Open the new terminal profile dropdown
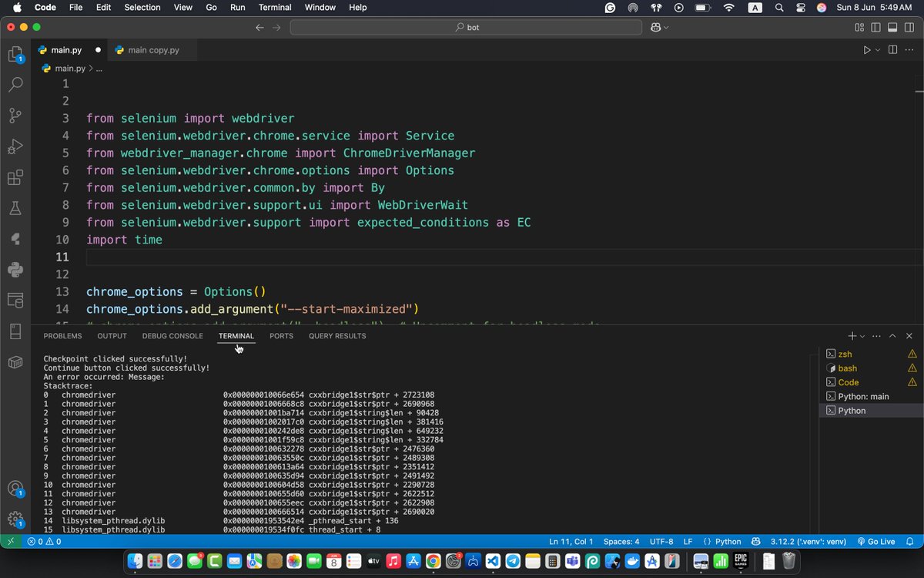 862,336
